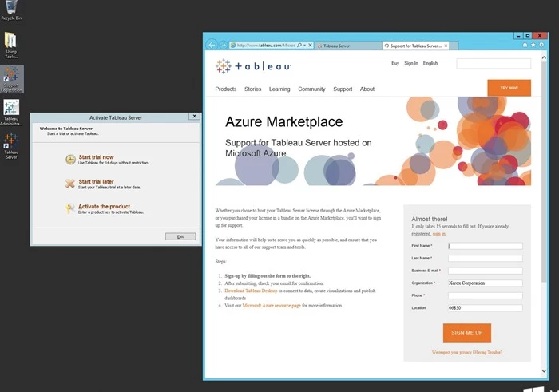Click the Organization field with Xerox Corporation
559x392 pixels.
[x=486, y=283]
